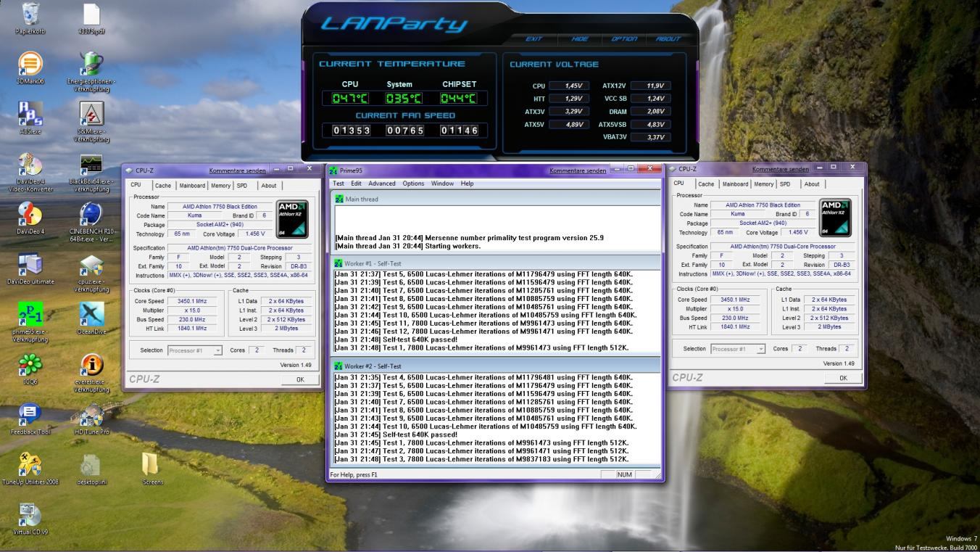Click the AMD Athlon X2 logo in left CPU-Z
The height and width of the screenshot is (552, 980).
pyautogui.click(x=292, y=220)
